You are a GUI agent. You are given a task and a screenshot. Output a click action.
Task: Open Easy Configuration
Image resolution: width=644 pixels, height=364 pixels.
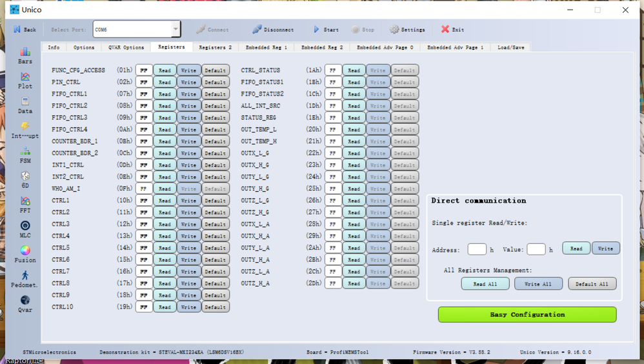pos(527,315)
